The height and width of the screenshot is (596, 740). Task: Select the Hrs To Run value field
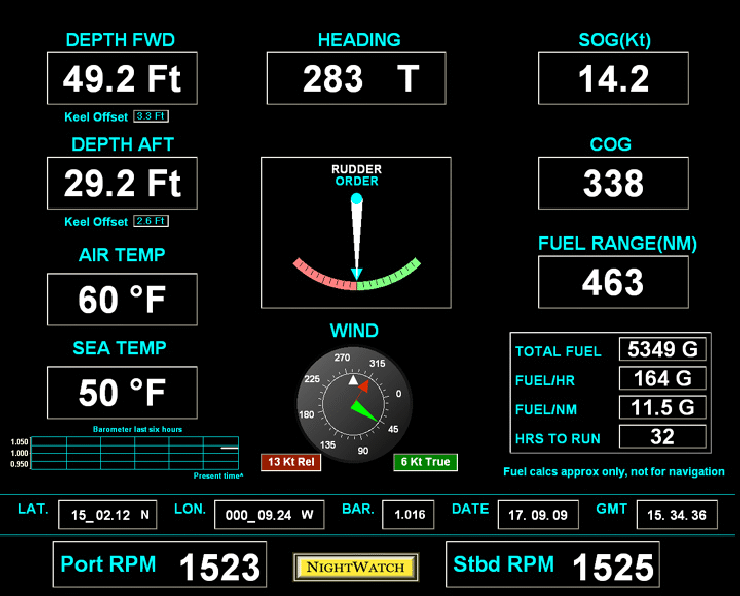coord(662,437)
